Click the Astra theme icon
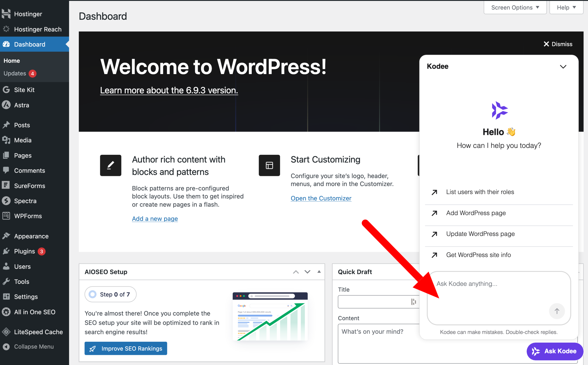588x365 pixels. coord(6,105)
